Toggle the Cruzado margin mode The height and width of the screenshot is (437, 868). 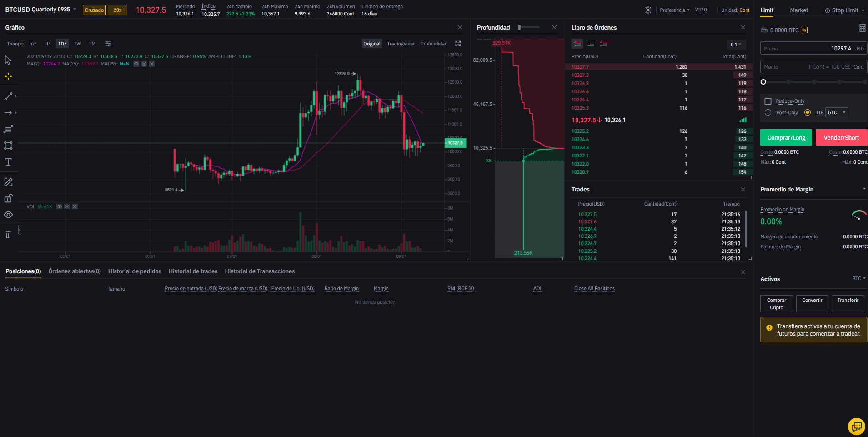tap(94, 10)
